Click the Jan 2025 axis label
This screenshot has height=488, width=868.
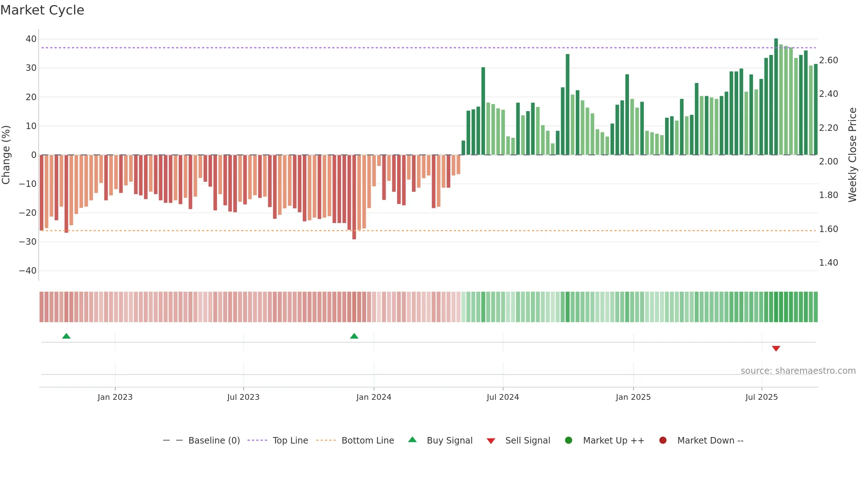pos(633,397)
